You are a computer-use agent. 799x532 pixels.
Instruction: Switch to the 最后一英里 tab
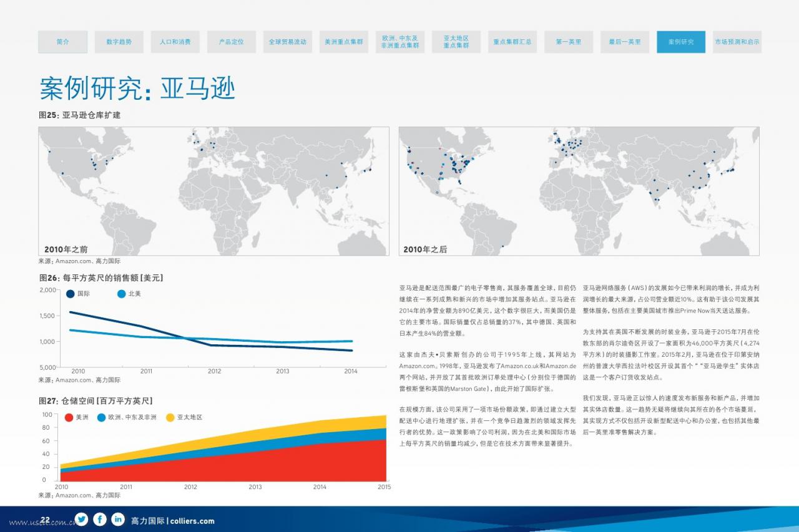coord(625,42)
